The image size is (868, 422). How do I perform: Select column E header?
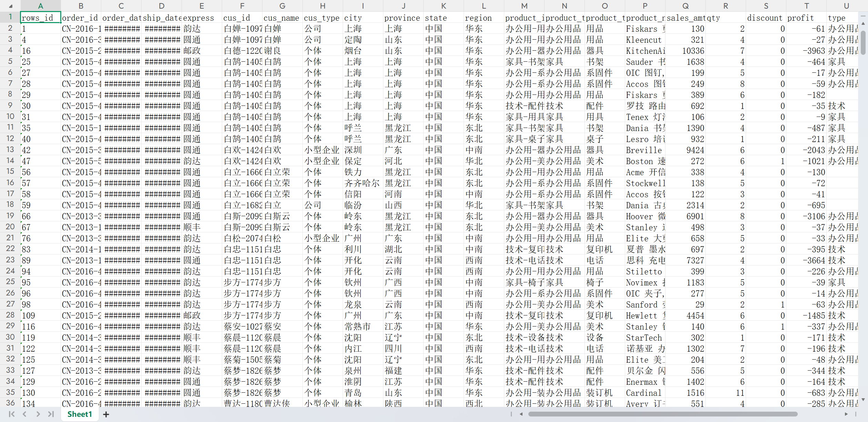[202, 6]
